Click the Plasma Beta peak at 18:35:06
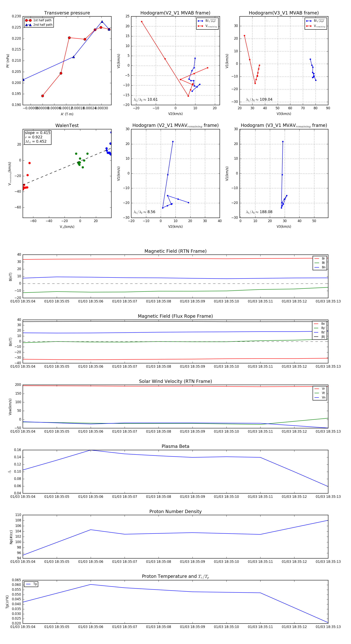The height and width of the screenshot is (644, 351). tap(91, 450)
